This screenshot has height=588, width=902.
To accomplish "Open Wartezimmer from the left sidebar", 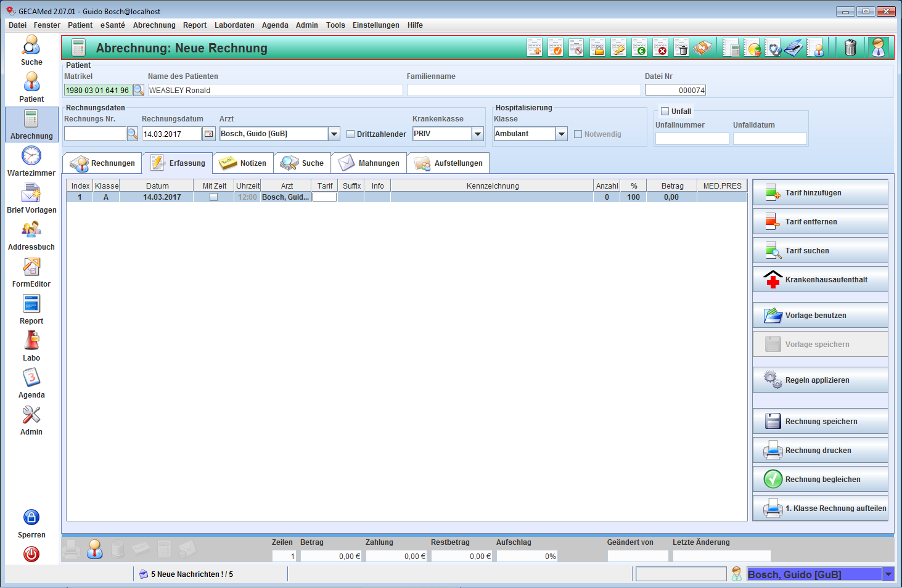I will point(31,161).
